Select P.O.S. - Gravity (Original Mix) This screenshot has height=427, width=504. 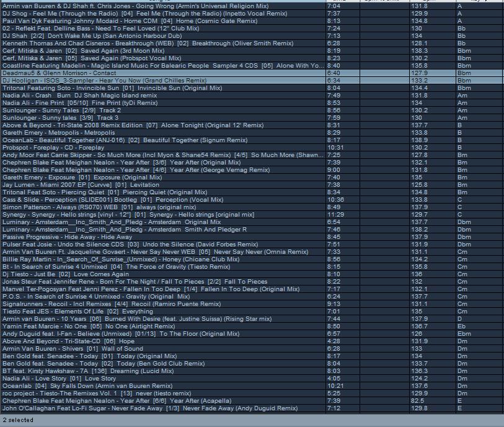point(252,297)
